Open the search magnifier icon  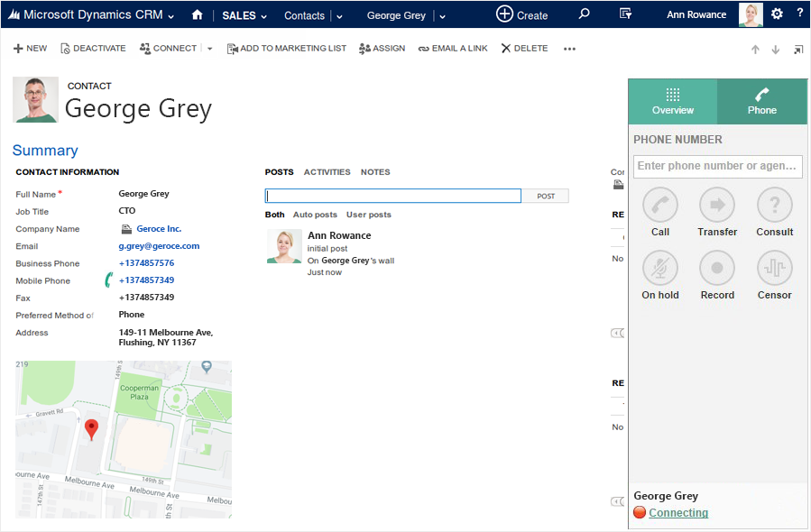584,14
